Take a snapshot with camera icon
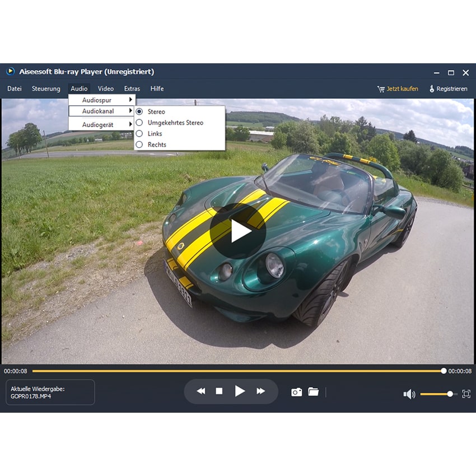The height and width of the screenshot is (476, 476). click(296, 392)
